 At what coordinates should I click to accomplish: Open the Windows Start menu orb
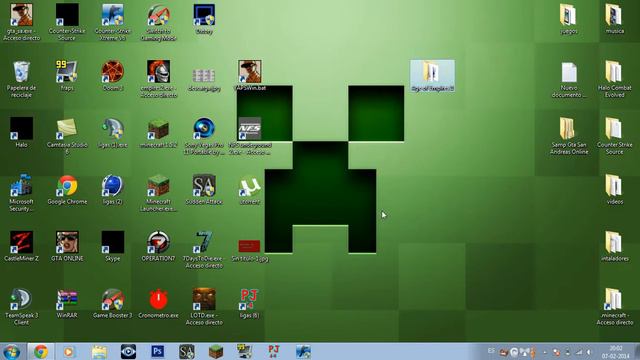coord(12,351)
